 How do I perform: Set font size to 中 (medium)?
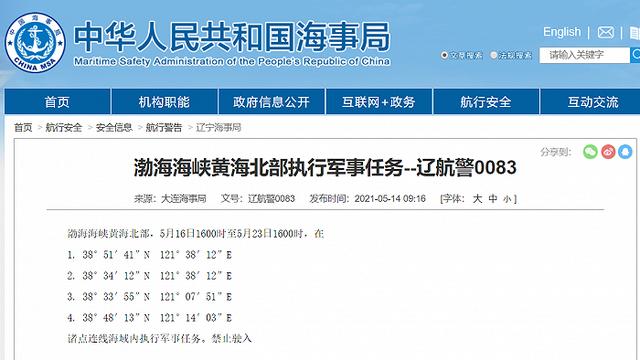coord(493,199)
